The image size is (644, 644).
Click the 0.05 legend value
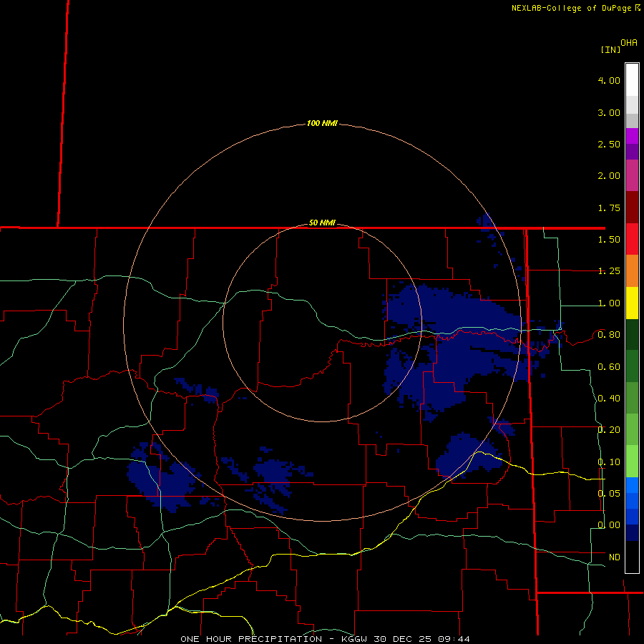pos(609,493)
